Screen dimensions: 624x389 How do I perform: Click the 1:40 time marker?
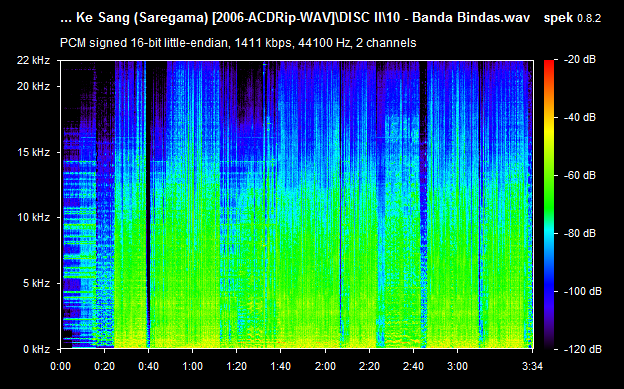(x=281, y=366)
